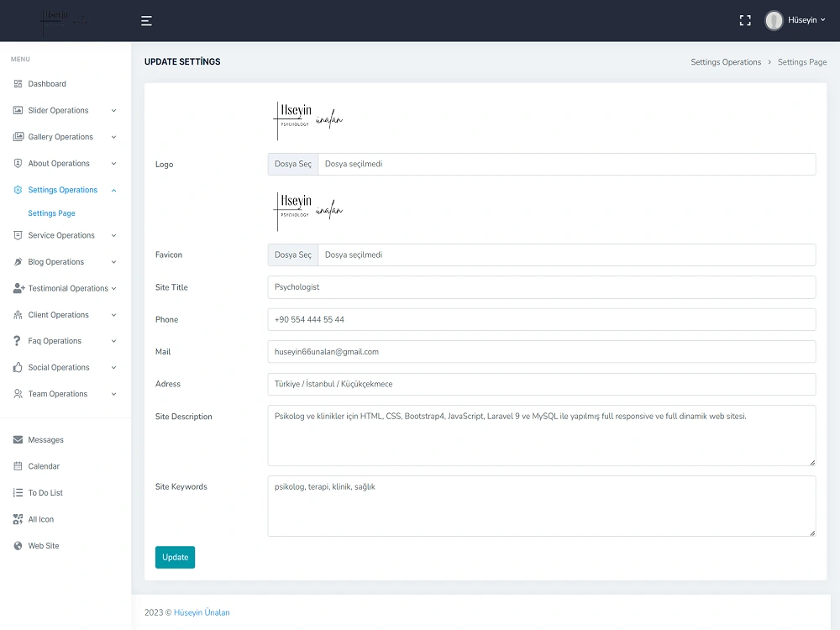Click the Faq Operations question mark icon
Image resolution: width=840 pixels, height=630 pixels.
tap(17, 341)
